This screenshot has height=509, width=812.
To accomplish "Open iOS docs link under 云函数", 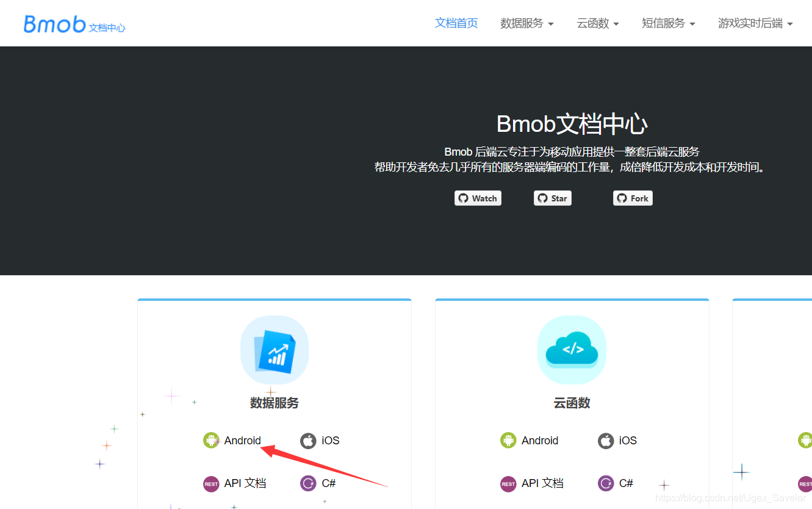I will tap(628, 441).
